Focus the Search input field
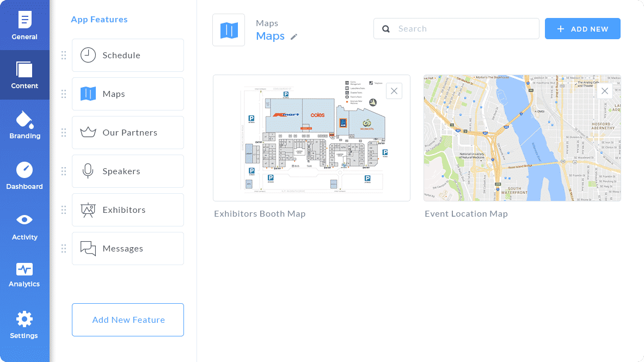The image size is (644, 362). click(456, 29)
